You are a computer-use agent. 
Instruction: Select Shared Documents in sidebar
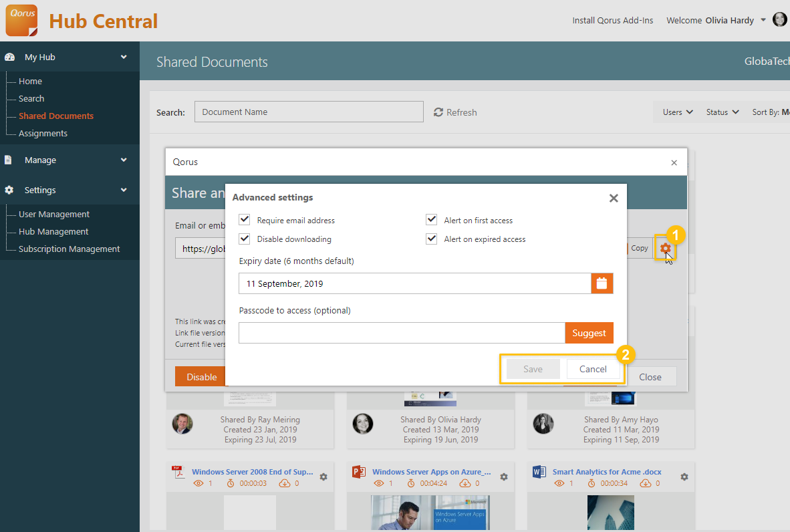pos(56,116)
